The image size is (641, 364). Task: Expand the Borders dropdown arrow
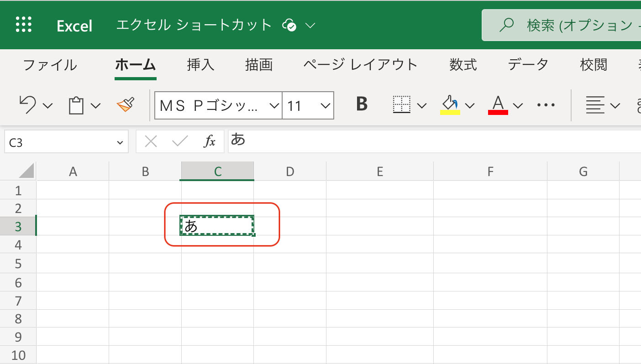422,106
